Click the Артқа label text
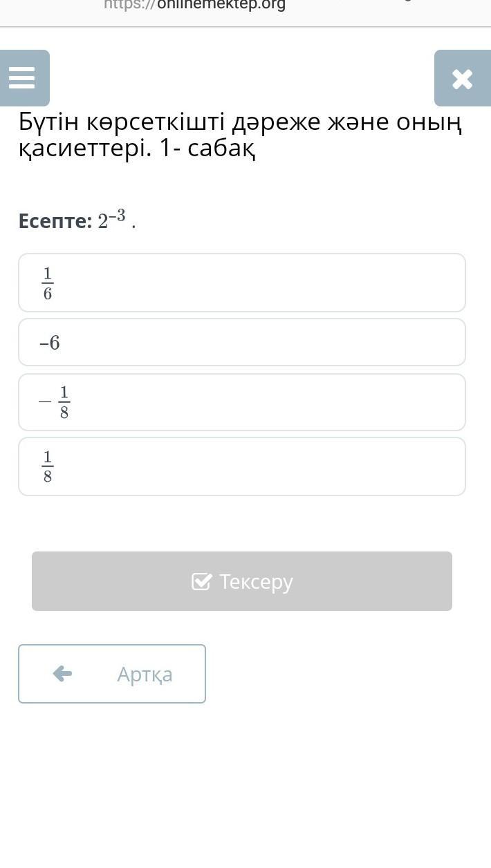The width and height of the screenshot is (491, 868). (x=145, y=674)
